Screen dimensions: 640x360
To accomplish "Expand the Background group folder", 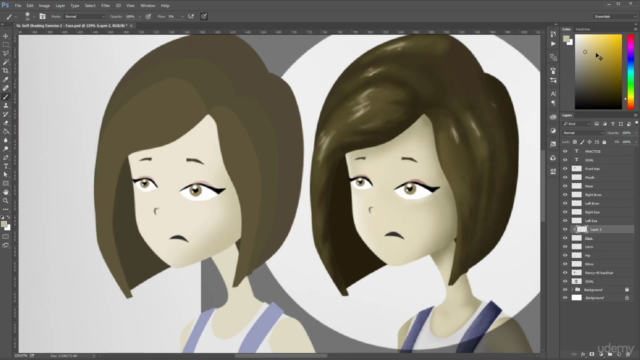I will [x=572, y=290].
